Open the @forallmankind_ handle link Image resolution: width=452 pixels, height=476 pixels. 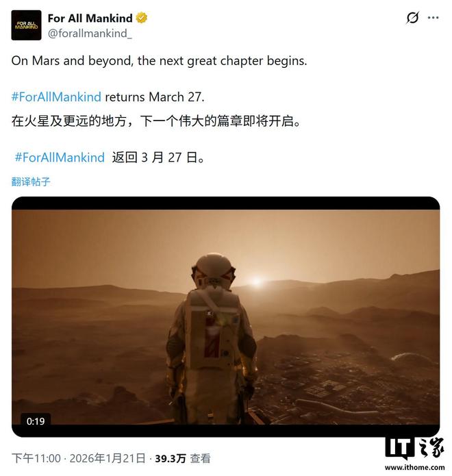tap(90, 33)
